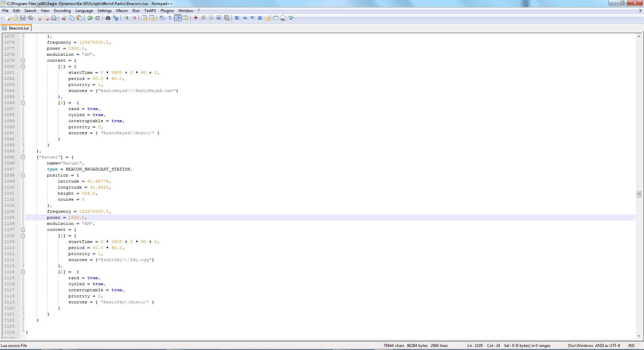
Task: Zoom in with the magnifier plus icon
Action: (x=126, y=18)
